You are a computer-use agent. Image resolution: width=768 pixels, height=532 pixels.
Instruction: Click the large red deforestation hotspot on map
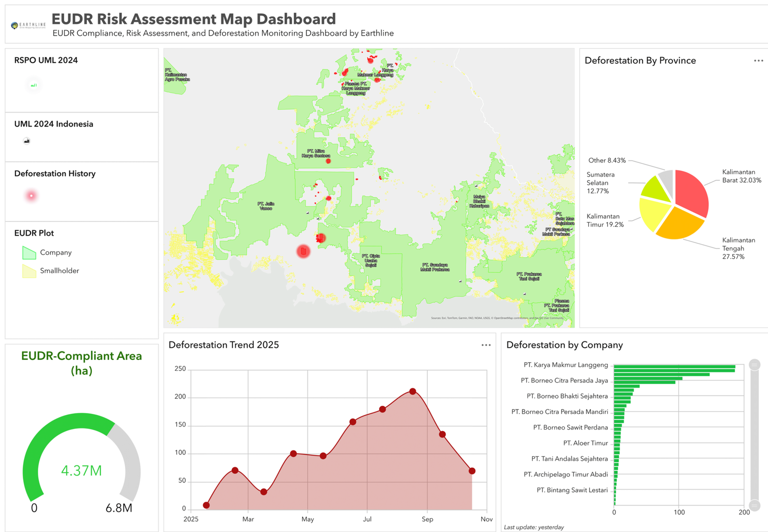click(x=303, y=251)
